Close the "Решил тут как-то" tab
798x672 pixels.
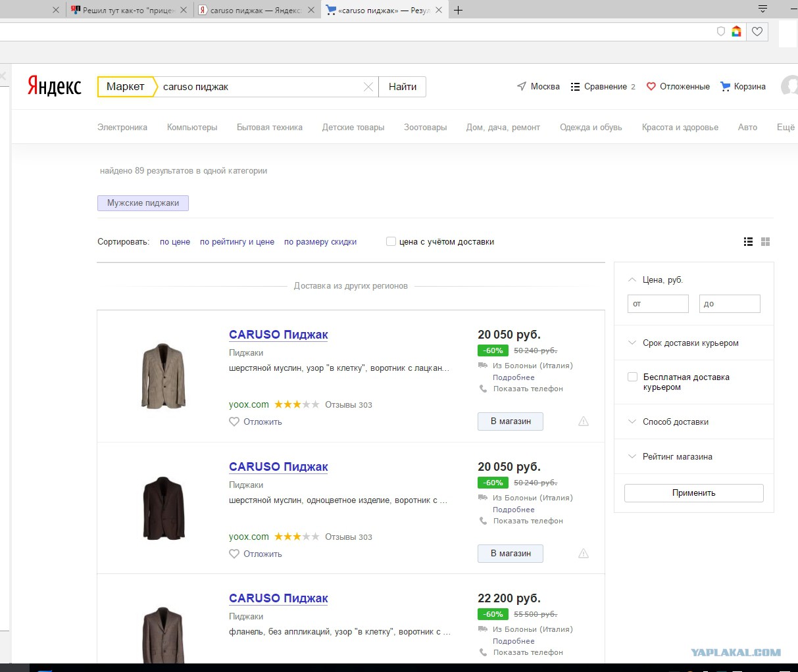click(x=184, y=10)
